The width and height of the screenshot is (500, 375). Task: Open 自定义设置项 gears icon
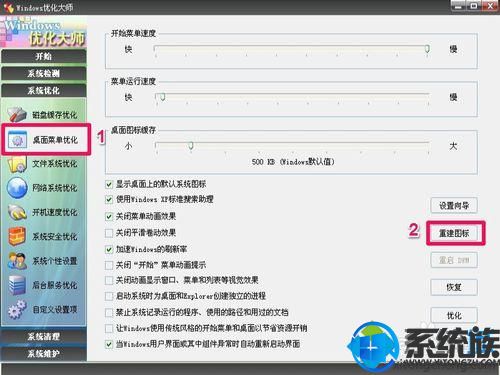(17, 309)
